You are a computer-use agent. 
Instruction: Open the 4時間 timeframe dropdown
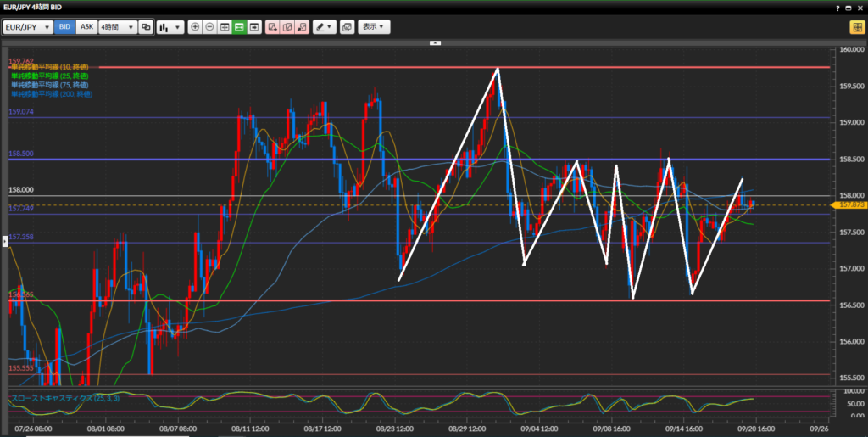117,27
